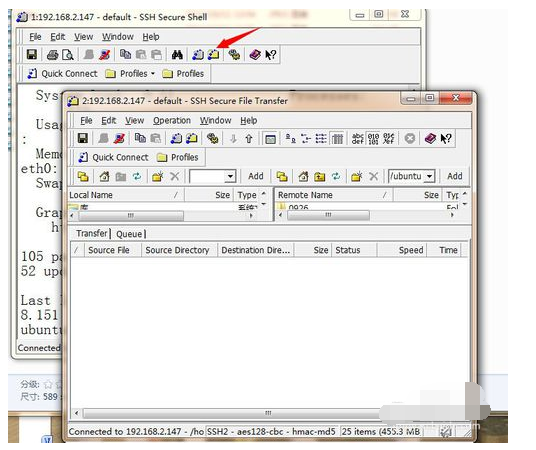
Task: Create new folder in remote pane
Action: coord(356,176)
